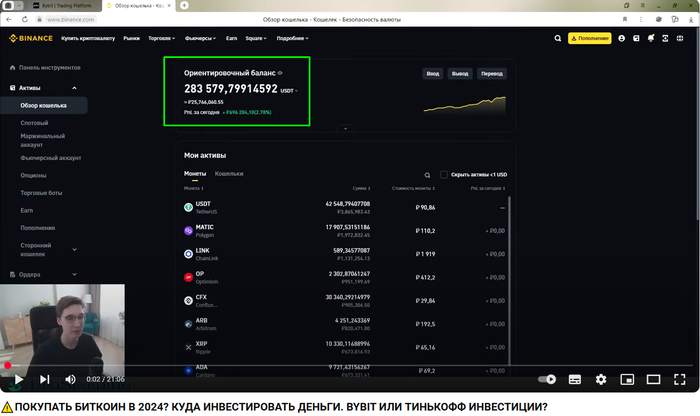Sort by Сумма column header
The height and width of the screenshot is (416, 700).
[362, 188]
